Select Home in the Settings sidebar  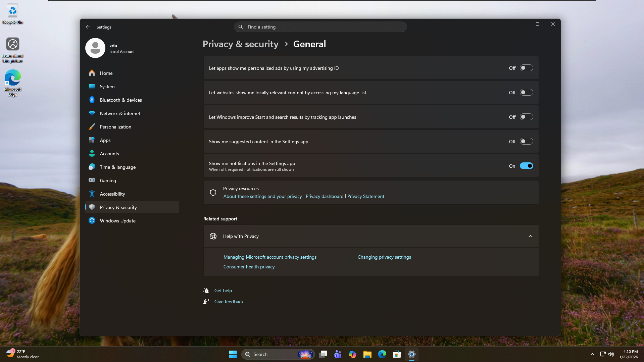coord(132,73)
